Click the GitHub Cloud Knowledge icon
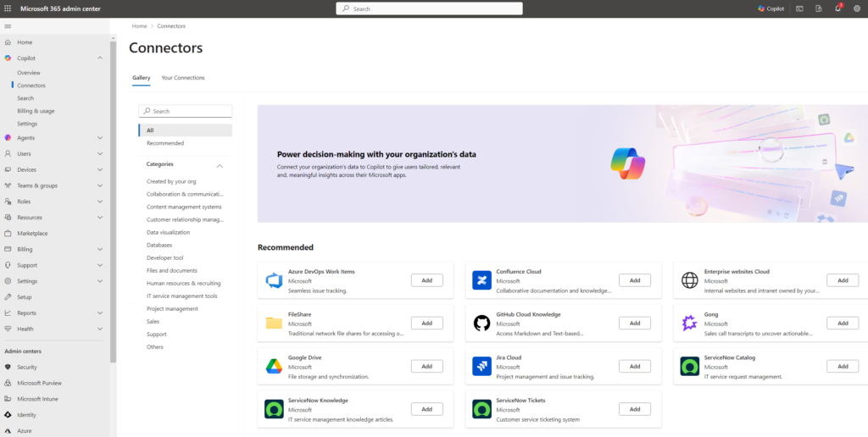This screenshot has height=437, width=868. coord(481,323)
